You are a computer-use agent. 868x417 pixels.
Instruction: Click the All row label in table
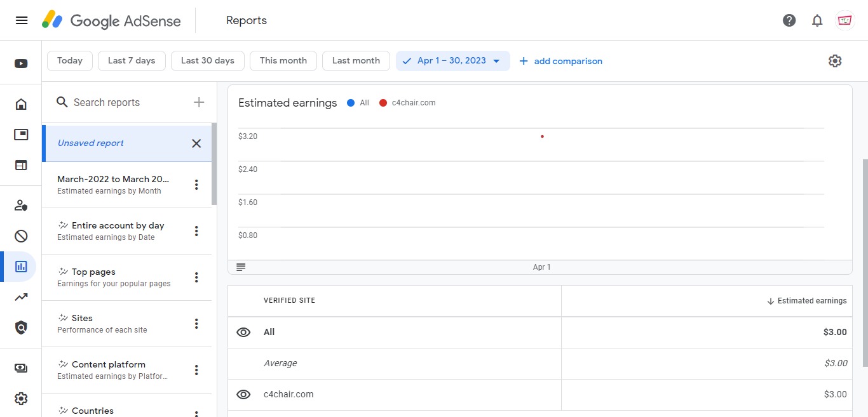click(x=269, y=332)
